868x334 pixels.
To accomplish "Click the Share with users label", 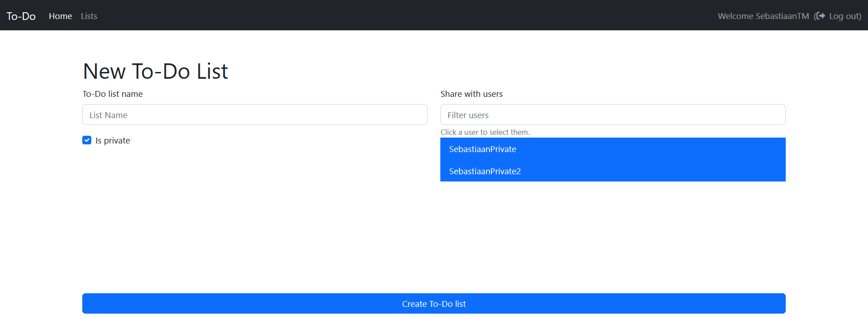I will coord(472,94).
